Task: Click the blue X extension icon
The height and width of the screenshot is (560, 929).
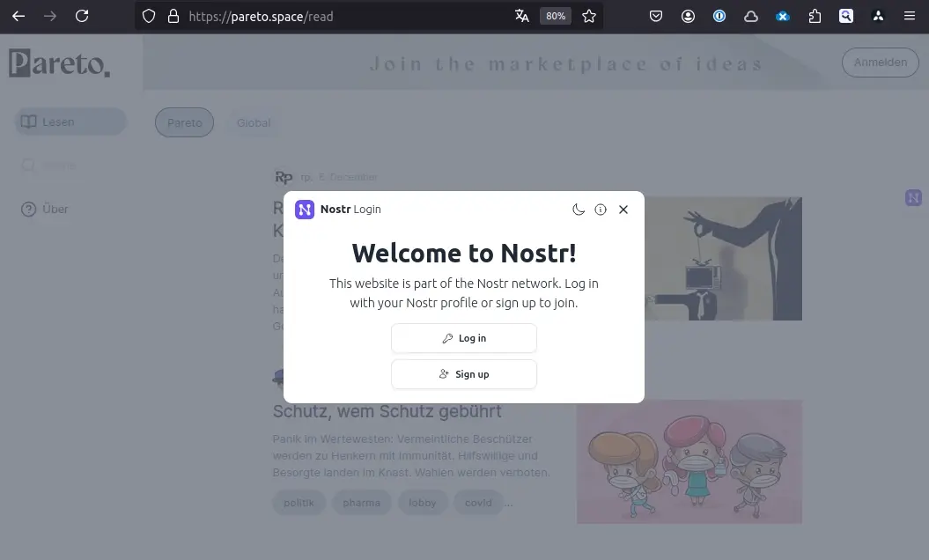Action: 783,16
